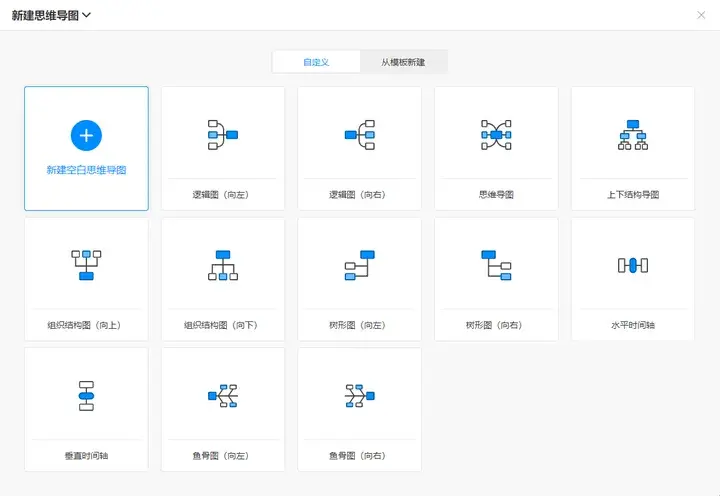Switch to the 从模板新建 tab
Image resolution: width=720 pixels, height=496 pixels.
click(403, 62)
